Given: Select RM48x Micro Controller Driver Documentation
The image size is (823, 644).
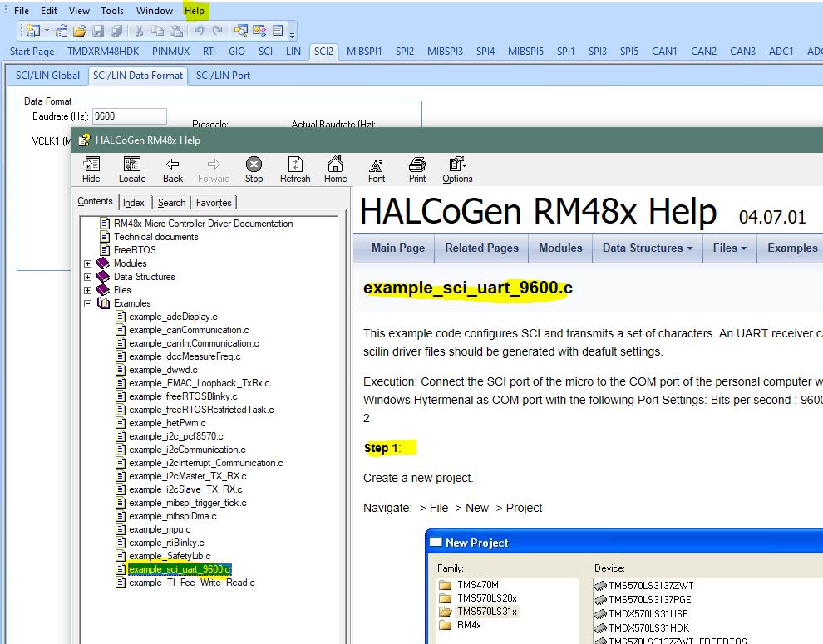Looking at the screenshot, I should pos(203,224).
